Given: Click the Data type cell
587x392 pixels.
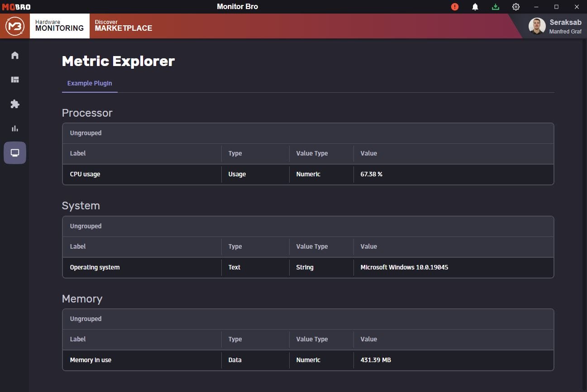Looking at the screenshot, I should coord(235,360).
